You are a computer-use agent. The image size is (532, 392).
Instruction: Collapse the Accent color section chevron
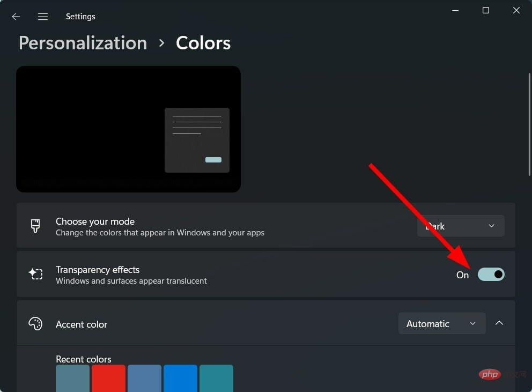[x=499, y=323]
